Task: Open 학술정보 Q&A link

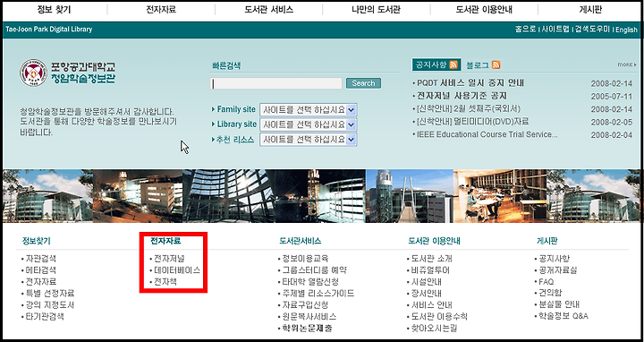Action: (563, 316)
